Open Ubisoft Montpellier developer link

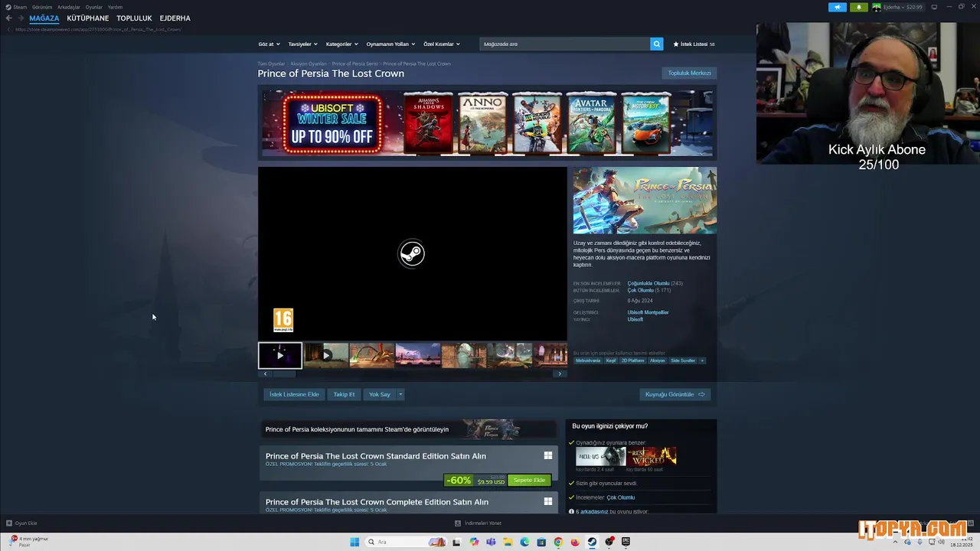pyautogui.click(x=648, y=312)
